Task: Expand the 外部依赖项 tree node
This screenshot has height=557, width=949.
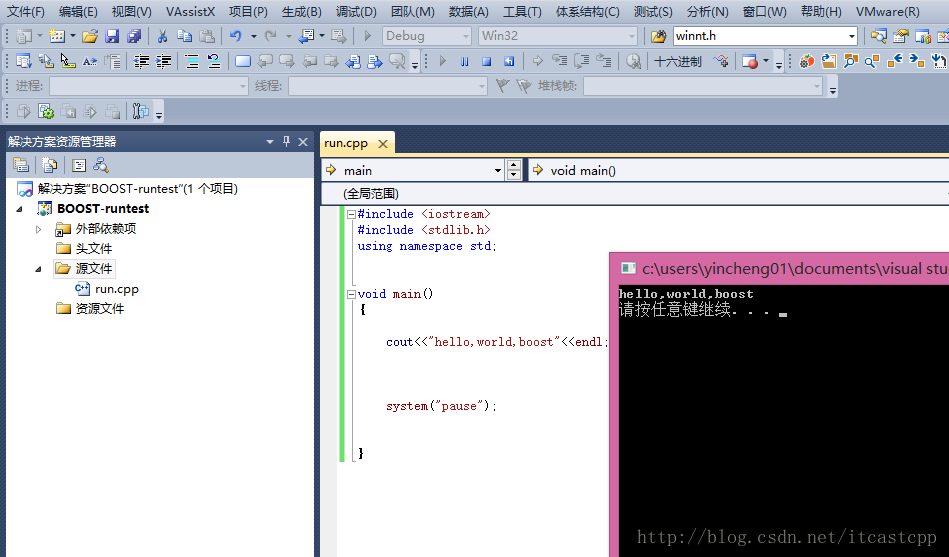Action: click(39, 229)
